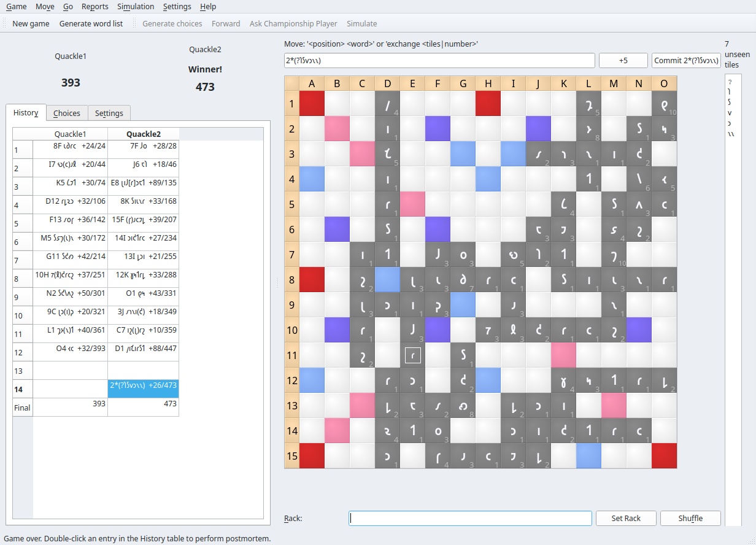Open the Simulation menu
Image resolution: width=756 pixels, height=545 pixels.
coord(136,7)
